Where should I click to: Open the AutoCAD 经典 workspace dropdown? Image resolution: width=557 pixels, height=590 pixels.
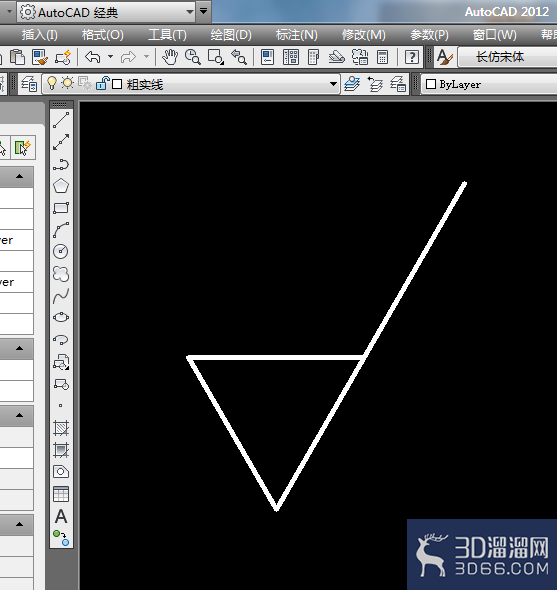coord(190,12)
